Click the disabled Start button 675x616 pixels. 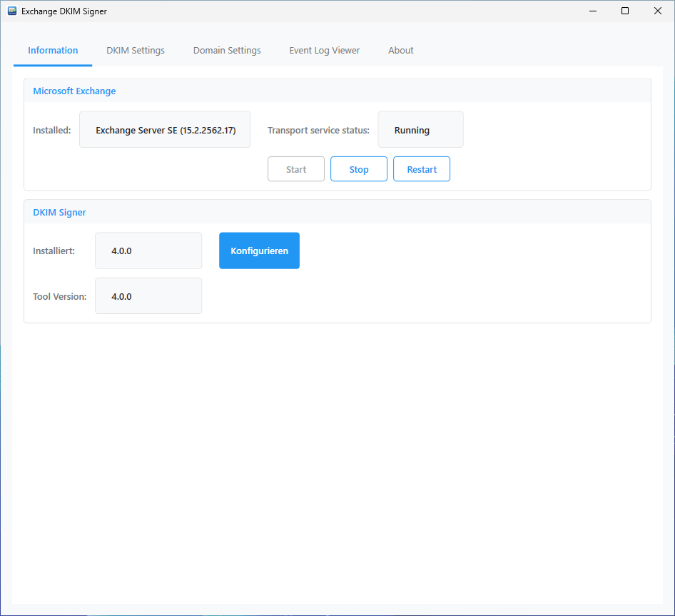(295, 168)
